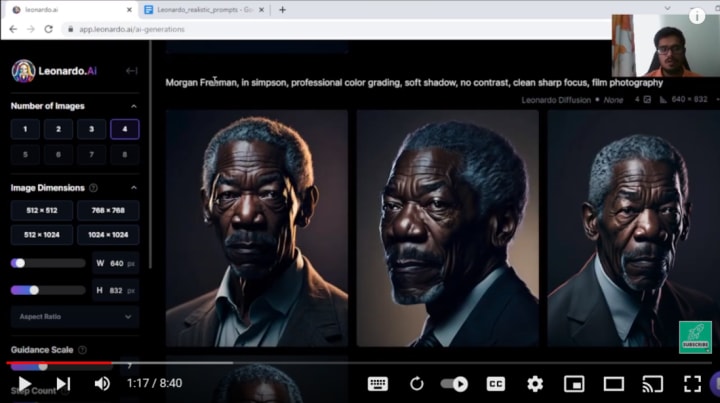Close the leonardo.ai tab

(x=129, y=10)
